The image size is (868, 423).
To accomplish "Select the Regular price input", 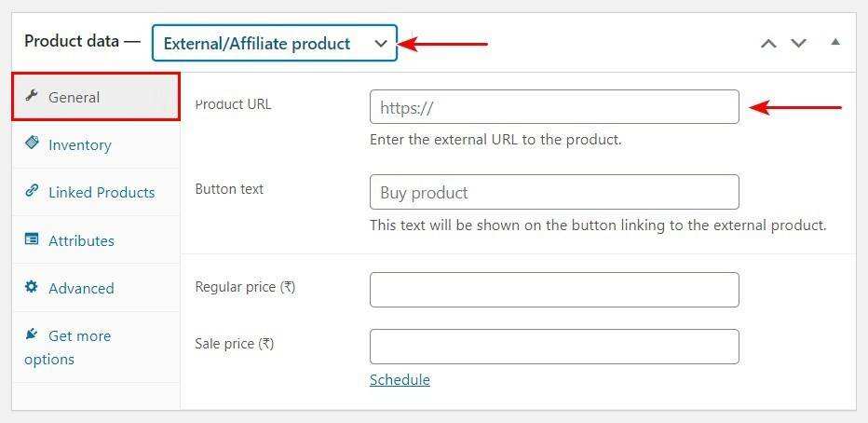I will pyautogui.click(x=554, y=290).
